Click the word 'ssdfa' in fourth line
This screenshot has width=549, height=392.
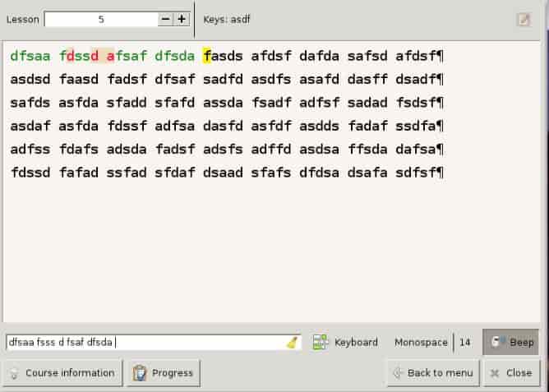[416, 126]
